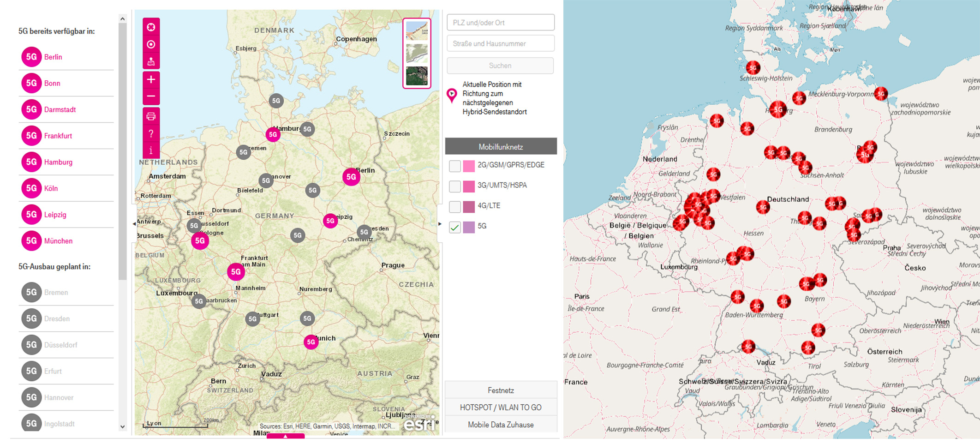Open the Leipzig link in the 5G list
Viewport: 980px width, 444px height.
pos(55,215)
